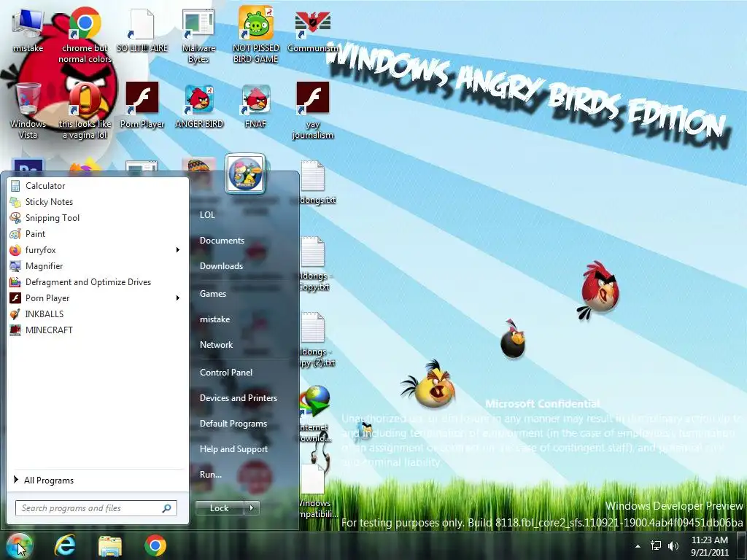Launch 'NOT PISSED BIRD GAME' desktop icon
This screenshot has width=747, height=560.
click(255, 35)
